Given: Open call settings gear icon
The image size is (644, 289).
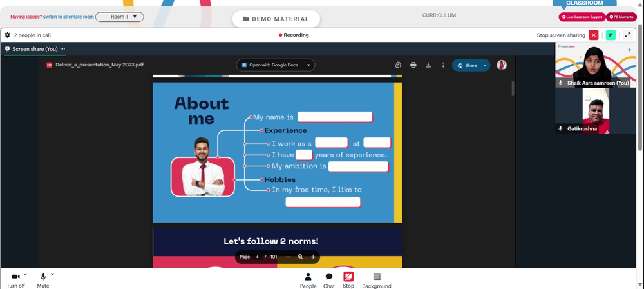Looking at the screenshot, I should pos(7,35).
